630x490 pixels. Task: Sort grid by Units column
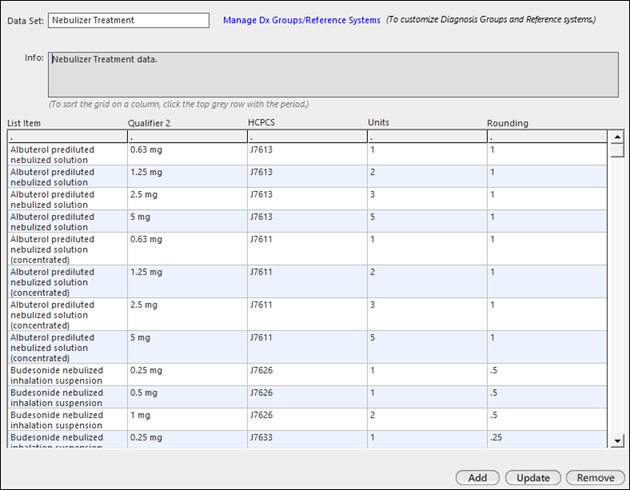click(x=428, y=137)
